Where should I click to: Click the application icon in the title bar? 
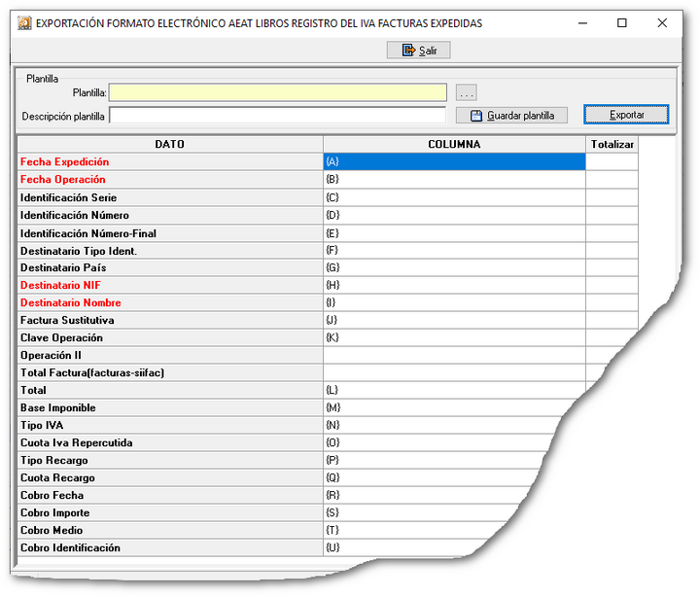[24, 22]
